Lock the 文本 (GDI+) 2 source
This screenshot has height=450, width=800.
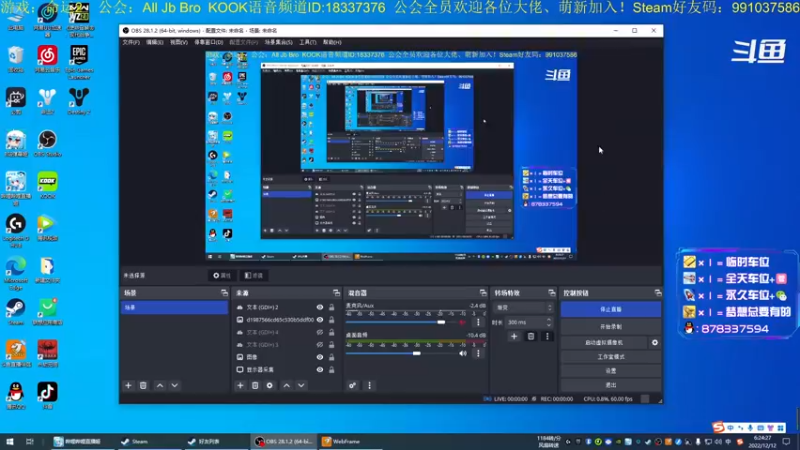(332, 307)
